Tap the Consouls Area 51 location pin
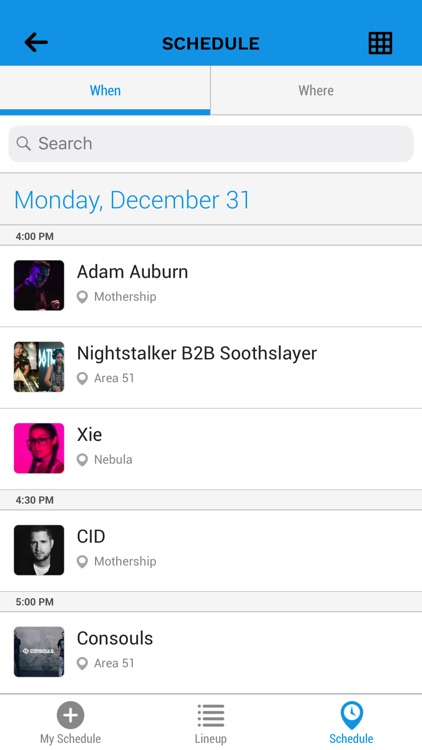This screenshot has width=422, height=750. 82,663
